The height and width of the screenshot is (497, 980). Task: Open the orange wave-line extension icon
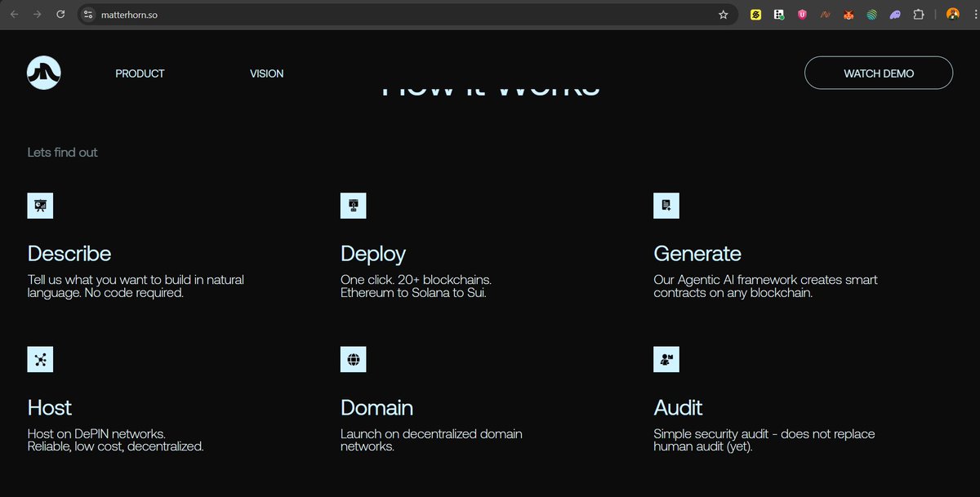coord(826,15)
